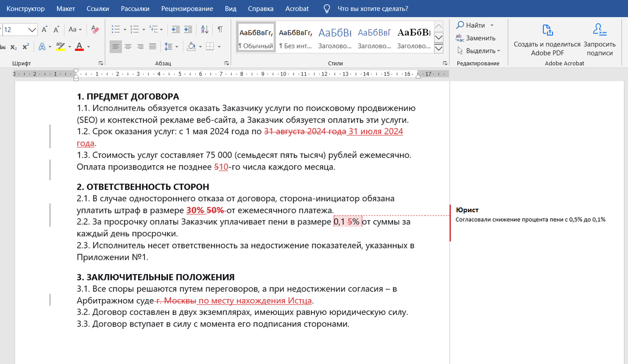The image size is (628, 364).
Task: Create a bulleted list
Action: (116, 29)
